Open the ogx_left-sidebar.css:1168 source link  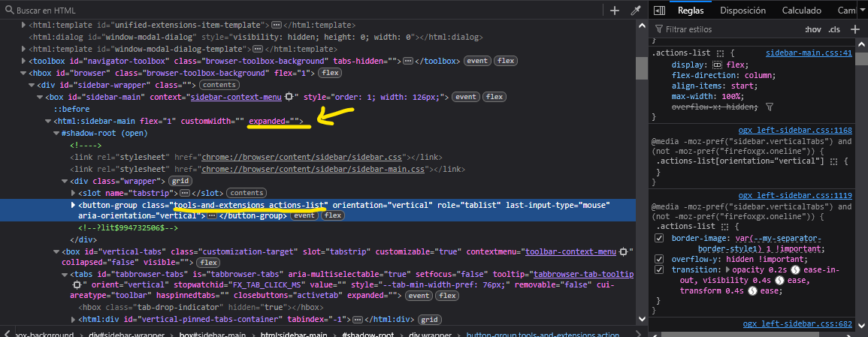click(x=795, y=131)
